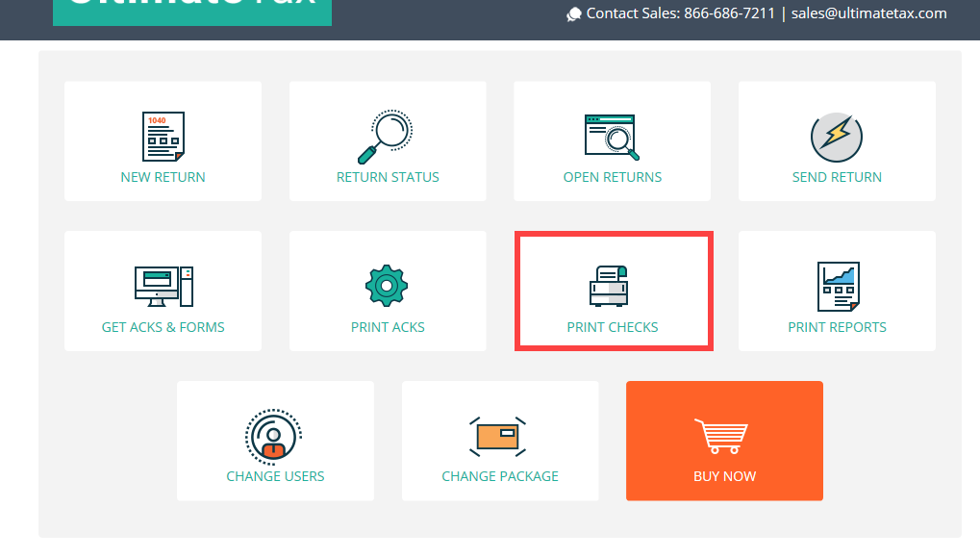Open returns using the browser window icon
The height and width of the screenshot is (558, 980).
point(612,133)
